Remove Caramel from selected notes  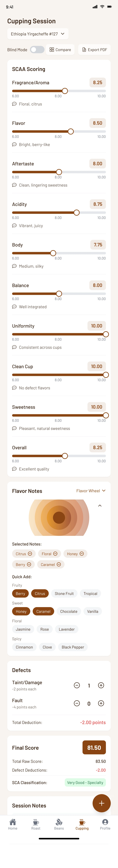coord(59,564)
